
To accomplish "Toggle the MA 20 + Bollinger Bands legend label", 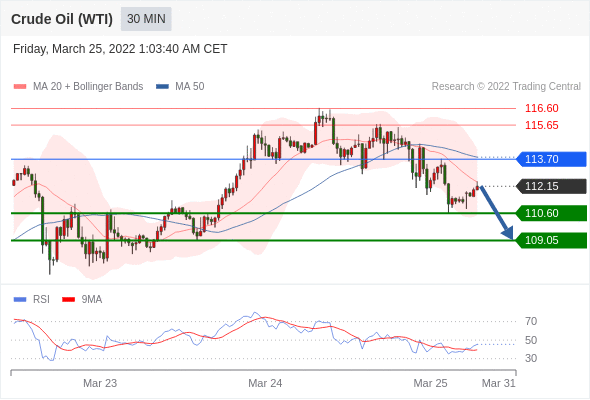I will [88, 87].
